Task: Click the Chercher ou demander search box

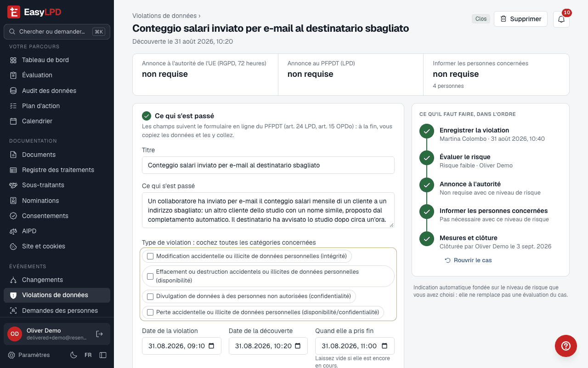Action: [57, 32]
